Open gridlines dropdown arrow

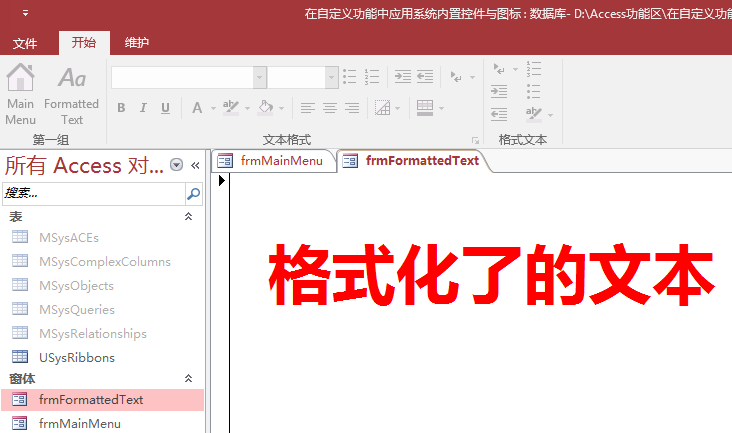[x=398, y=108]
